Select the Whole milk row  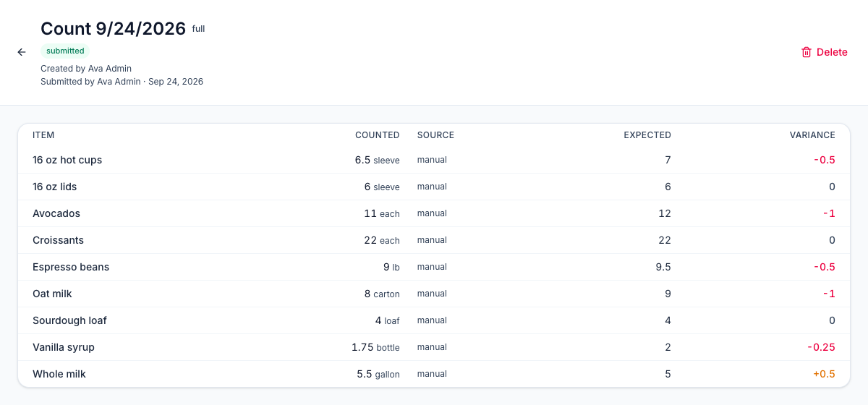click(x=434, y=374)
